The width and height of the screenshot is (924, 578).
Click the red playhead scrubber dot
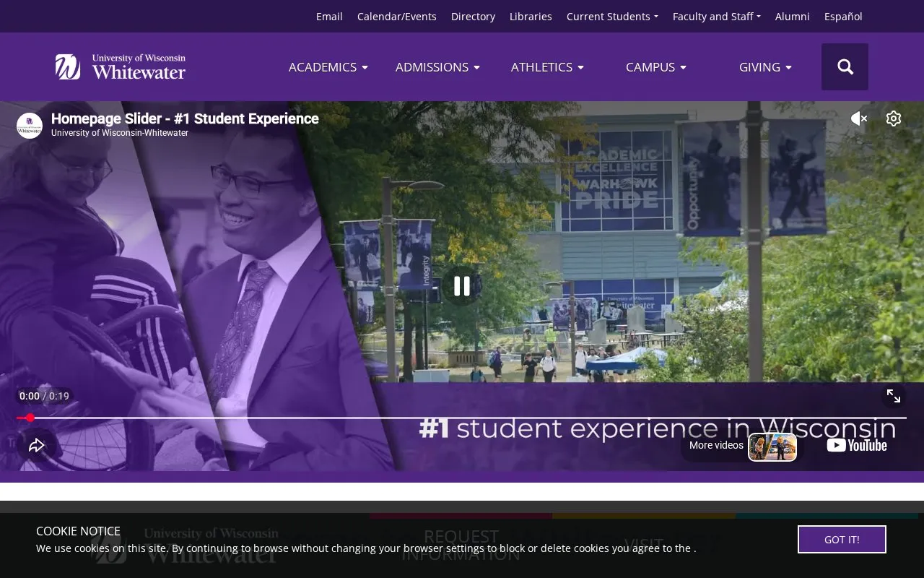[x=30, y=418]
